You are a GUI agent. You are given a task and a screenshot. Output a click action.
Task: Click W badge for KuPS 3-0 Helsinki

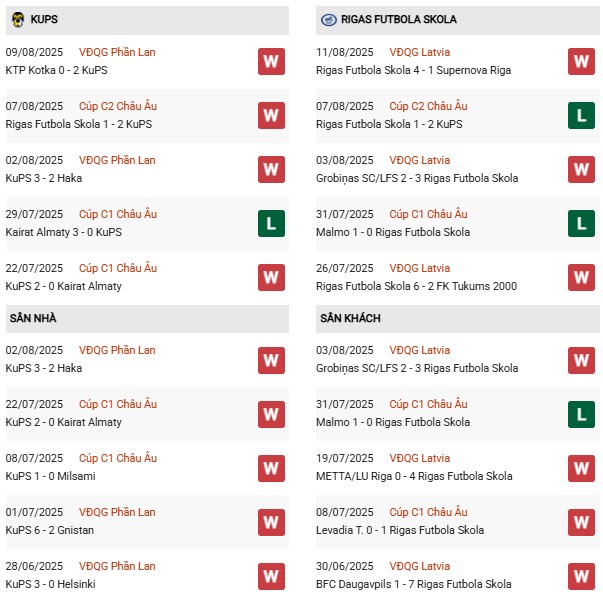tap(271, 576)
